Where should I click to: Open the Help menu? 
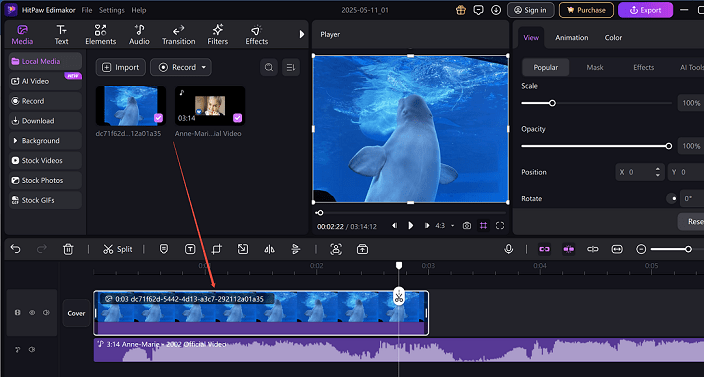coord(139,10)
